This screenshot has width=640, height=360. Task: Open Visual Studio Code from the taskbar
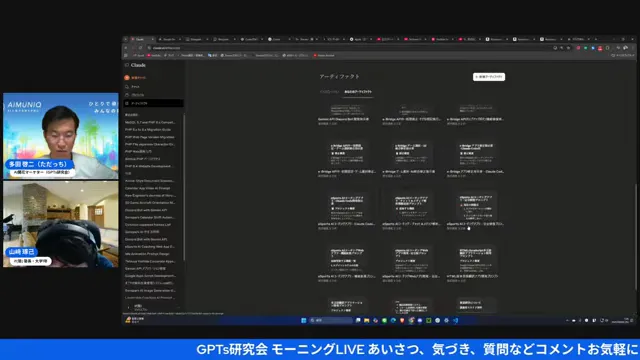coord(456,320)
